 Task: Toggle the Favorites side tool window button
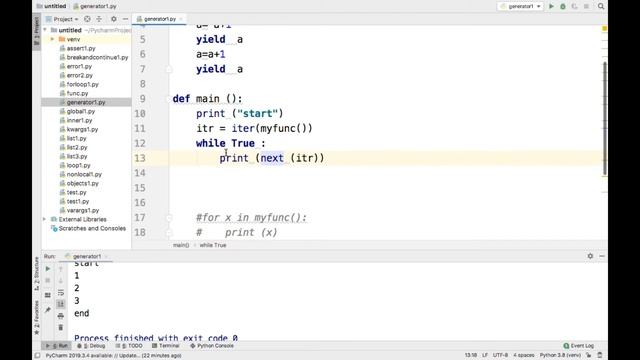37,318
